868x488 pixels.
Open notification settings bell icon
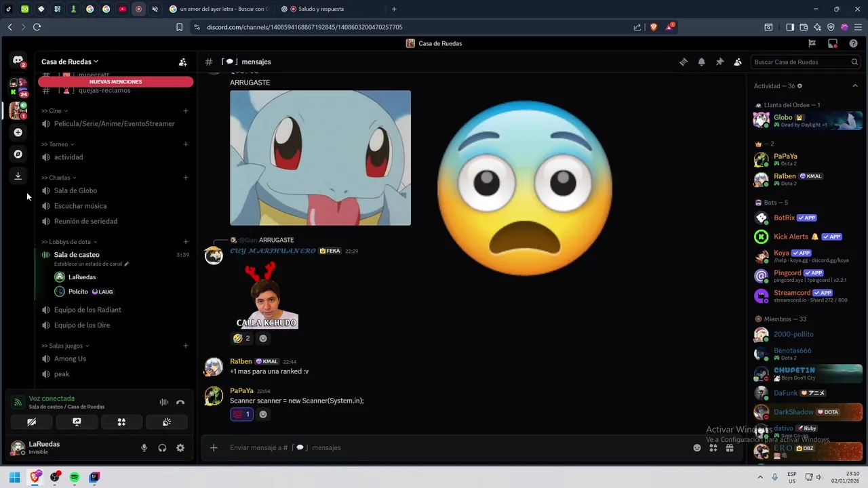tap(702, 62)
